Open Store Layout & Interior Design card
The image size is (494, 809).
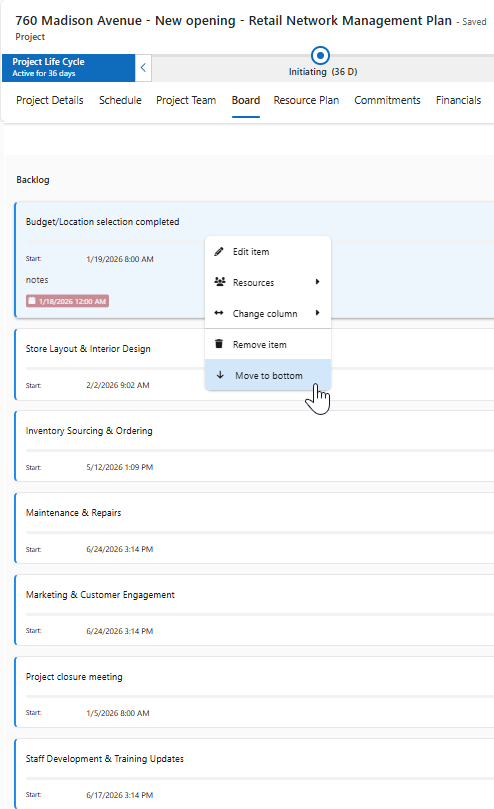click(x=254, y=364)
